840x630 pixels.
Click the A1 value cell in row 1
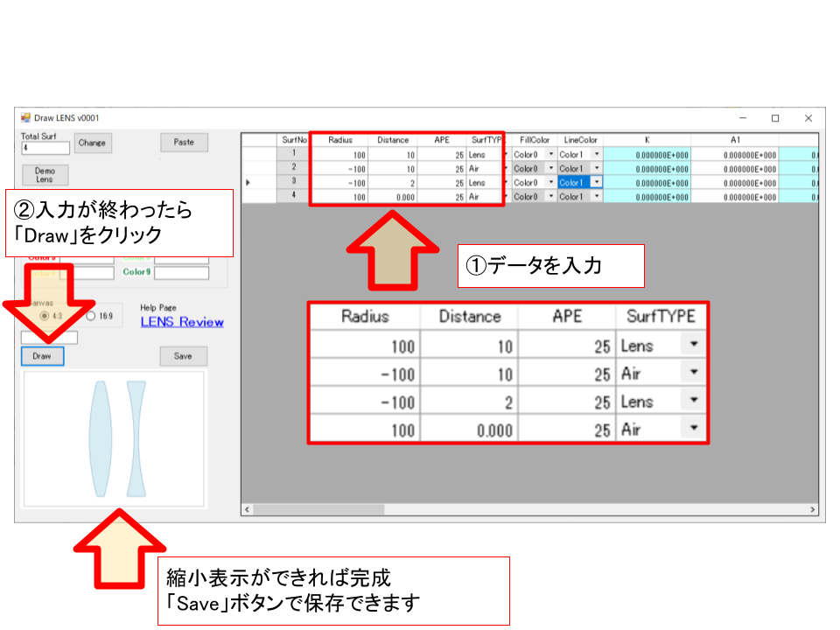point(735,154)
